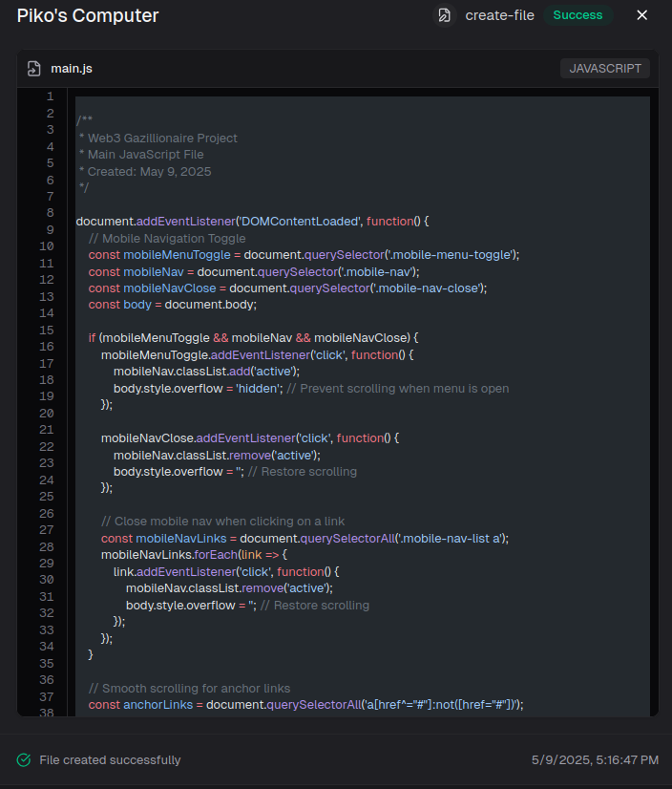Click the Smooth scrolling for anchor links comment
Image resolution: width=672 pixels, height=789 pixels.
tap(189, 689)
